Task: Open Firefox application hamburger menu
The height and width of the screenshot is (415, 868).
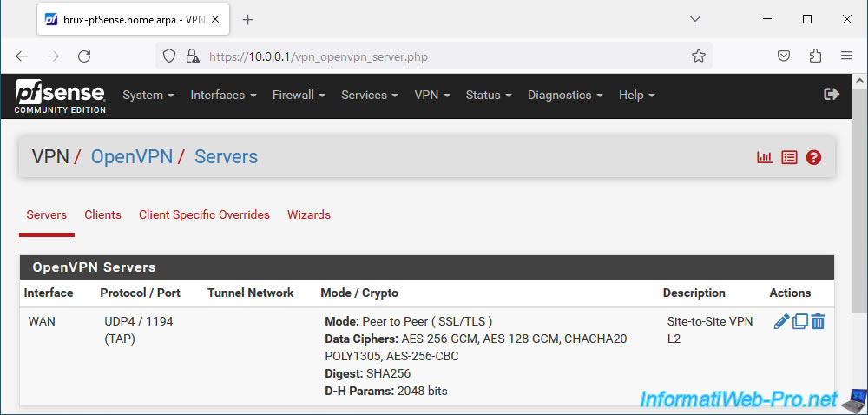Action: point(845,56)
